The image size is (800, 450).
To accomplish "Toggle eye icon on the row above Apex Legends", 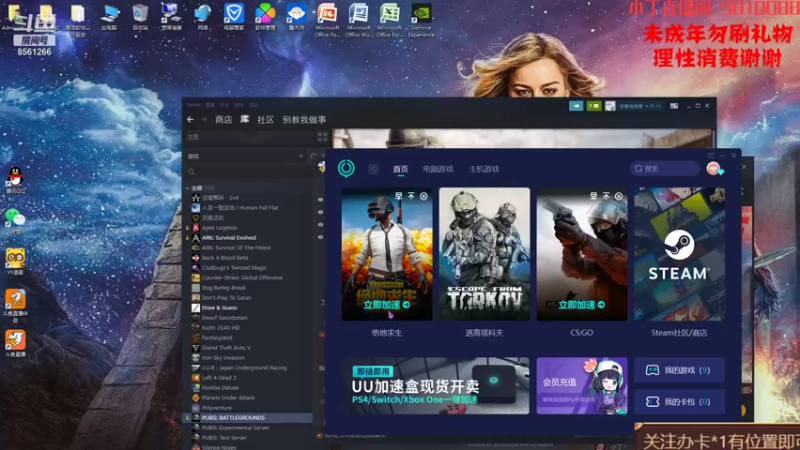I will pos(320,224).
